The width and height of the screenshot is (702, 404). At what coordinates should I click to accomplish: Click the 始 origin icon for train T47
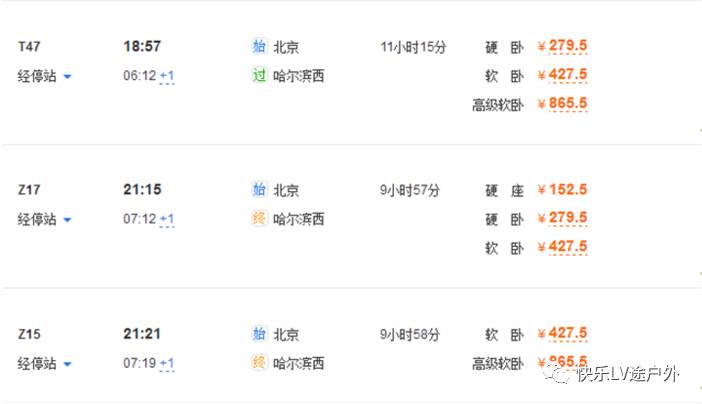(x=259, y=46)
